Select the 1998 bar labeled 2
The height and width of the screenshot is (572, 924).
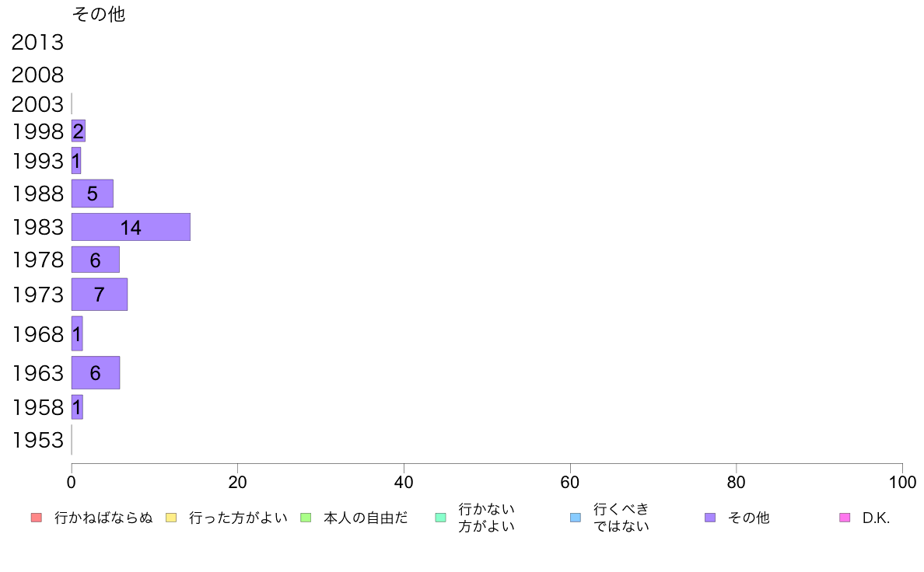point(79,131)
